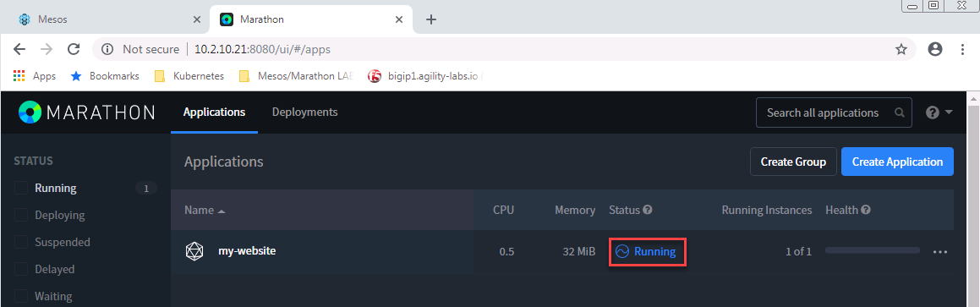The height and width of the screenshot is (307, 980).
Task: Sort by the Health column header
Action: pyautogui.click(x=842, y=210)
